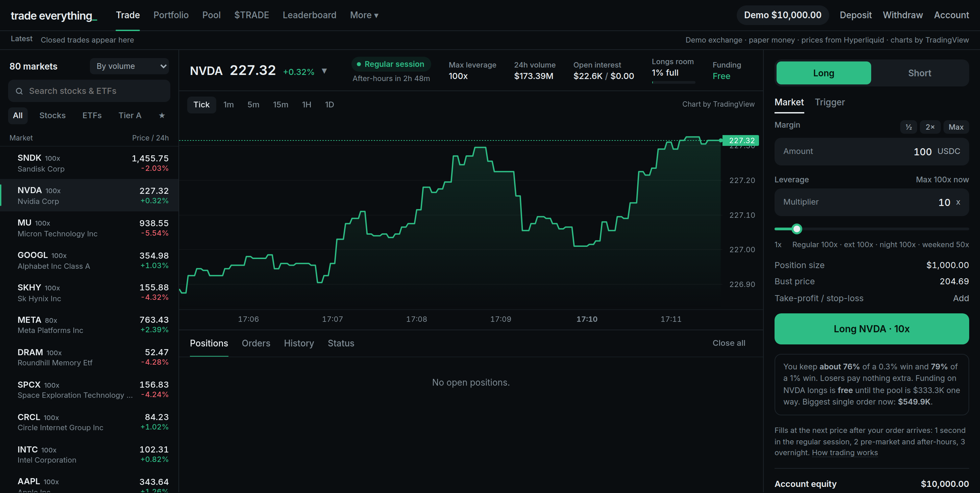Select the SNDK Sandisk Corp market
The height and width of the screenshot is (493, 980).
point(90,163)
